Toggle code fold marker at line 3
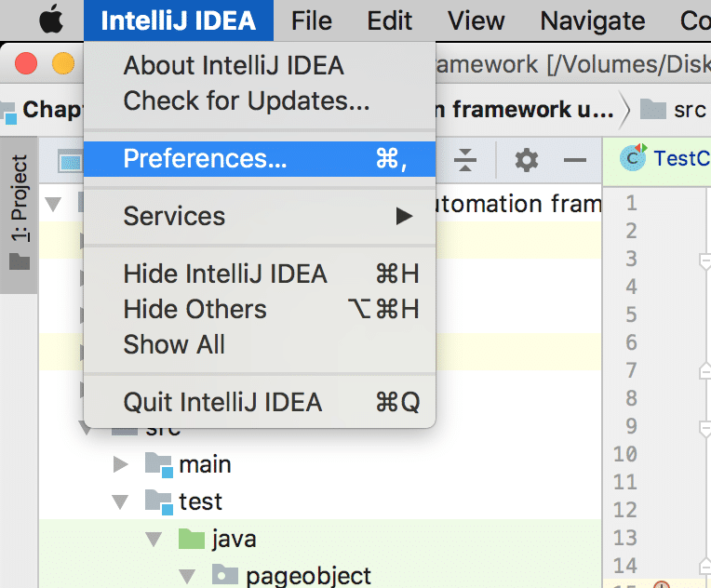This screenshot has height=588, width=711. [705, 261]
